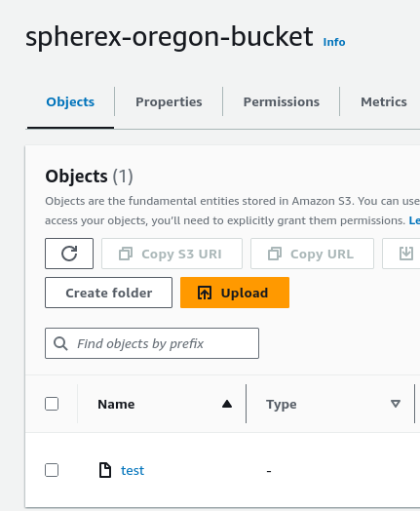Click Create folder button
Viewport: 420px width, 511px height.
(x=109, y=293)
